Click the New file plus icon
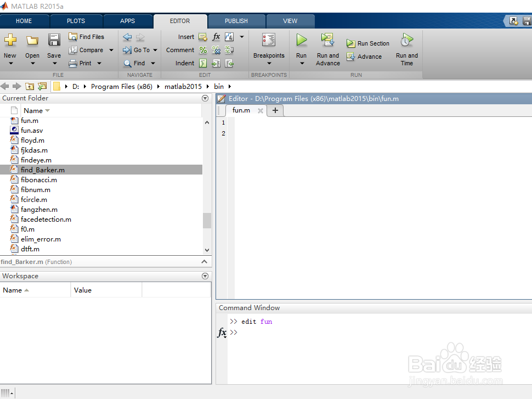 10,40
